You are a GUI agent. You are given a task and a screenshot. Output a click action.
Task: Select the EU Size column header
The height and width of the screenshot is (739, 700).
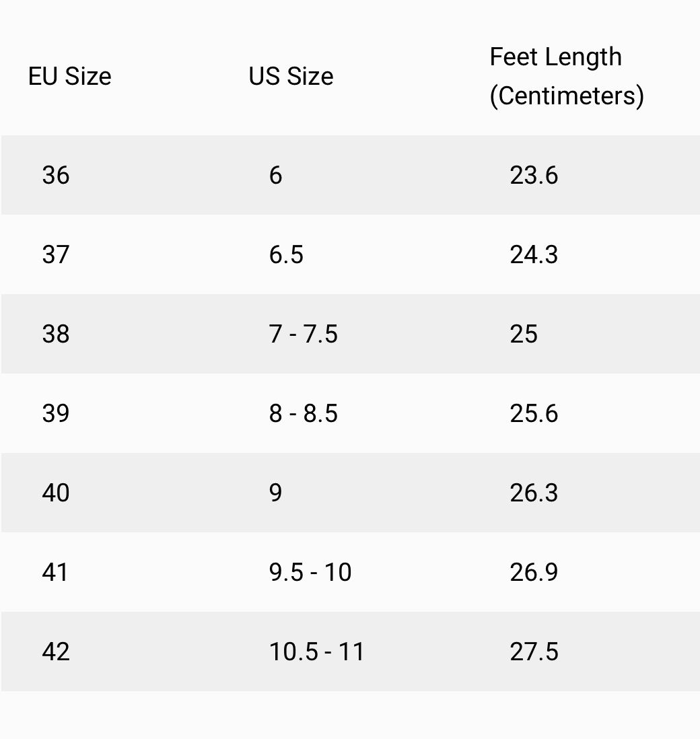point(70,76)
